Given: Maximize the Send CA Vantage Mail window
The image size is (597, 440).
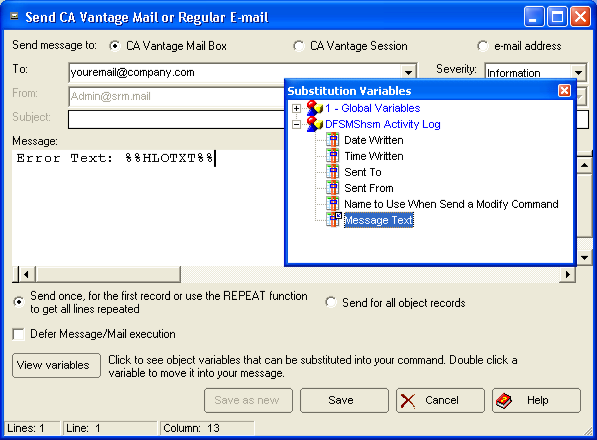Looking at the screenshot, I should coord(557,17).
